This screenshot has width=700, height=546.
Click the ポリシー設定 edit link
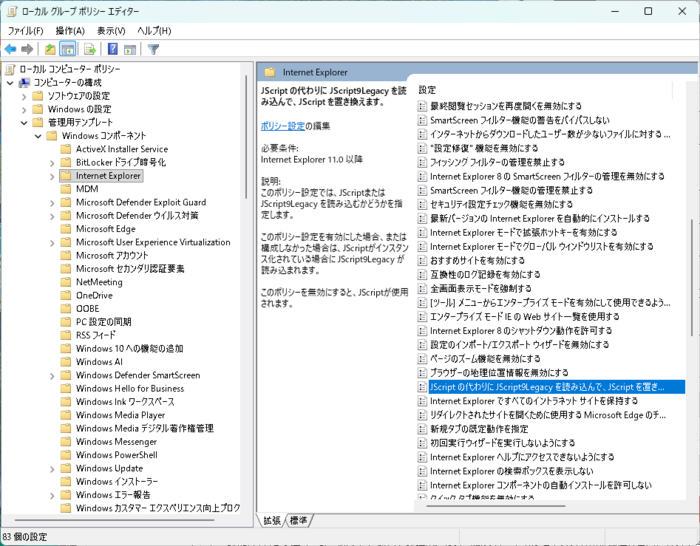click(281, 126)
